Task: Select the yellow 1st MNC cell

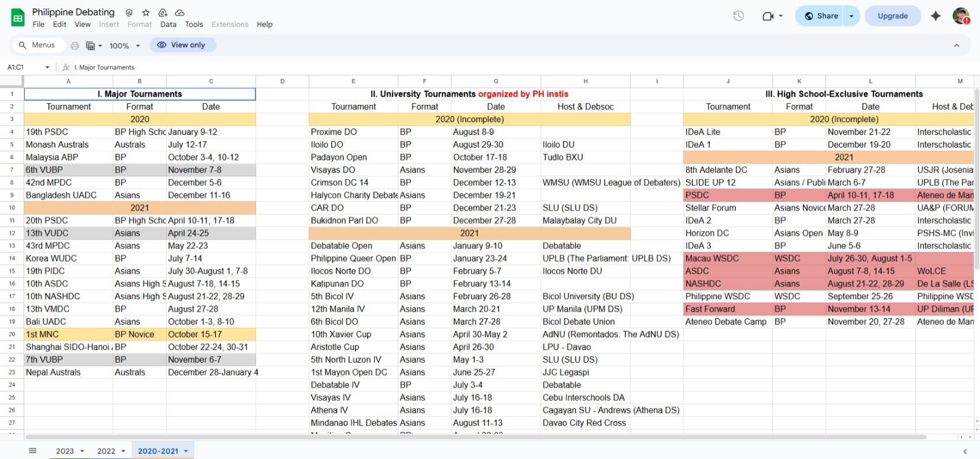Action: [68, 335]
